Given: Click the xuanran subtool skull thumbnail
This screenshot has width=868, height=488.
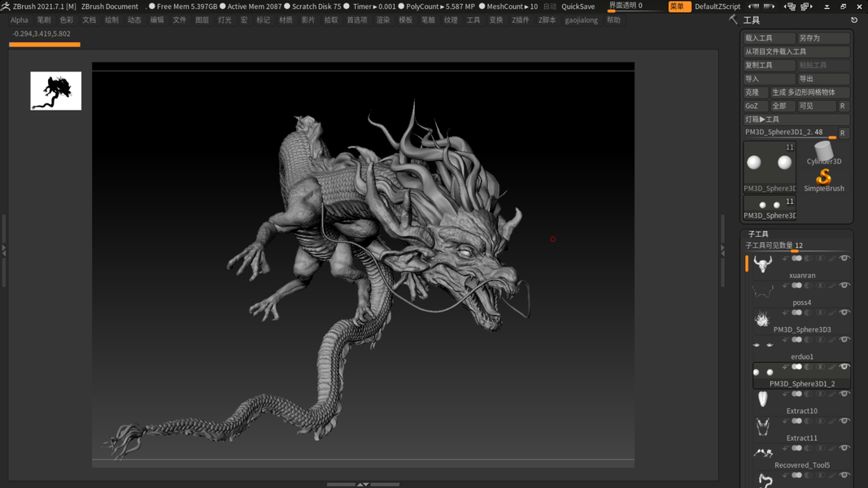Looking at the screenshot, I should 762,264.
